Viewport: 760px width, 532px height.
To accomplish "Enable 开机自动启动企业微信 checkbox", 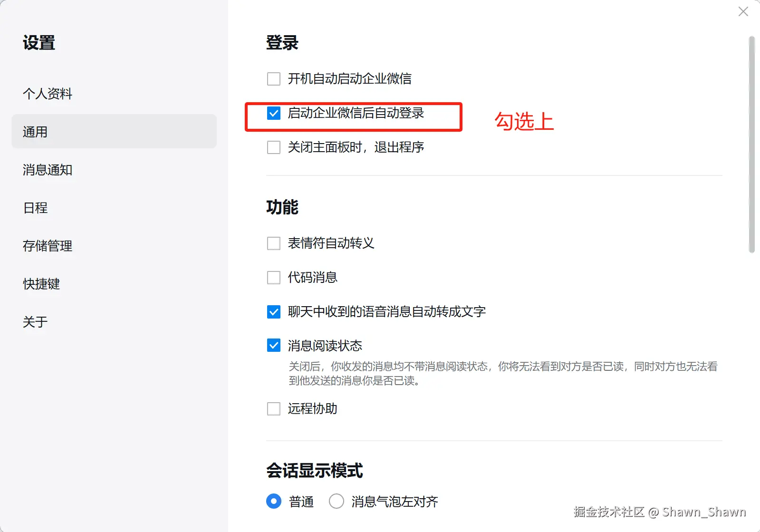I will click(x=274, y=79).
